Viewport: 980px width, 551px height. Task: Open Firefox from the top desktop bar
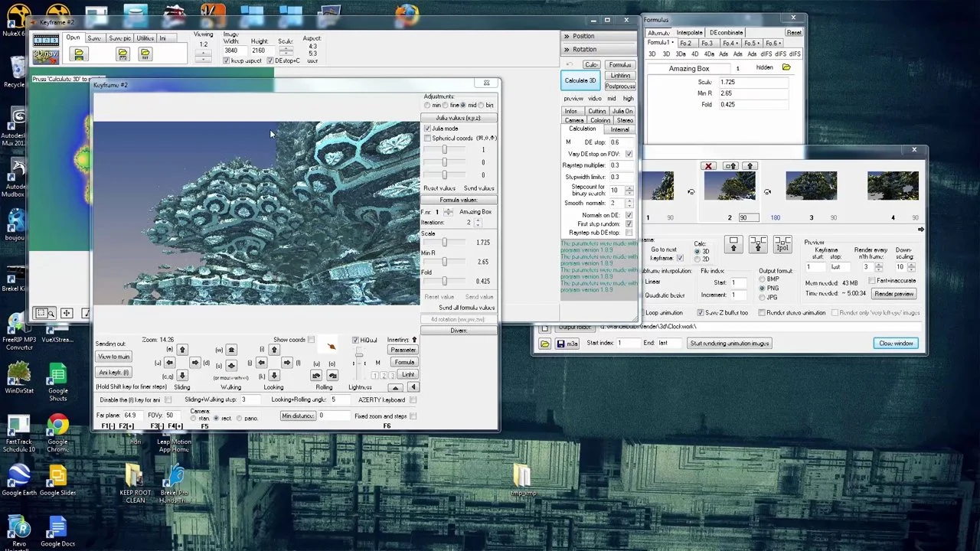(407, 13)
